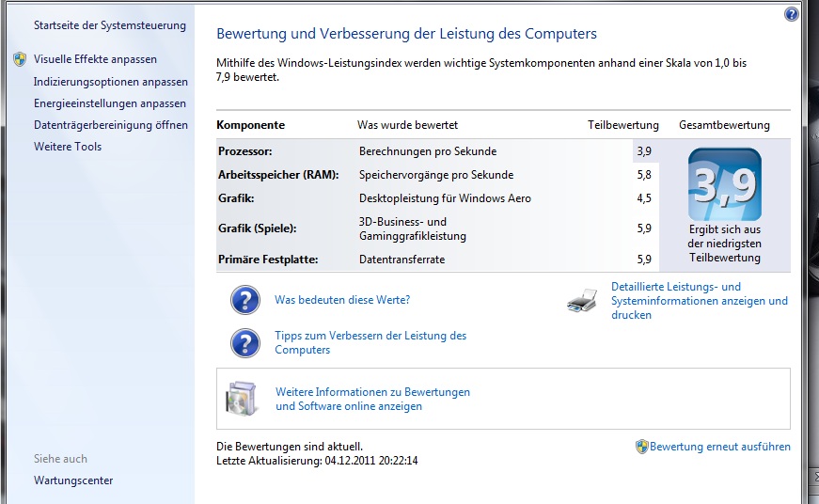The width and height of the screenshot is (819, 504).
Task: Open Indizierungsoptionen anpassen
Action: (x=111, y=82)
